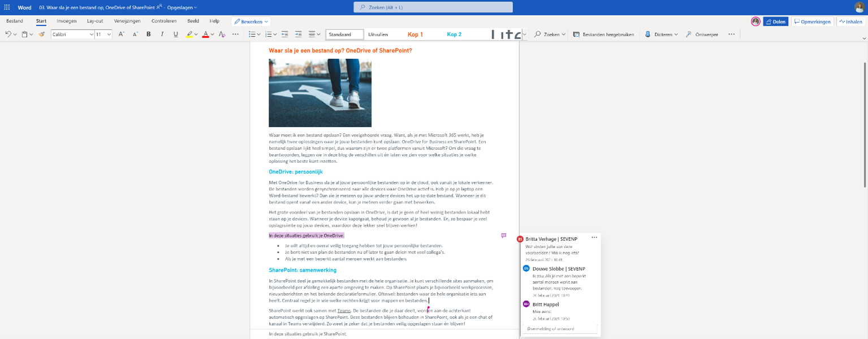Select the Format Painter brush icon
This screenshot has width=868, height=339.
click(x=41, y=34)
